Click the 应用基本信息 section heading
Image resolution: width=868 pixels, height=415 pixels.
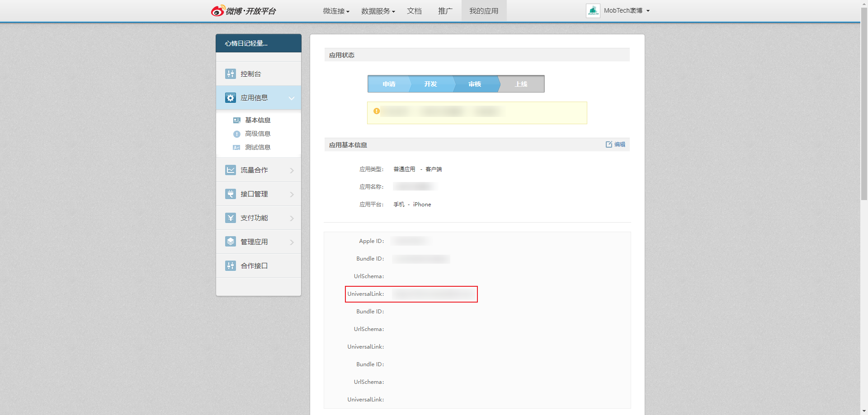348,145
